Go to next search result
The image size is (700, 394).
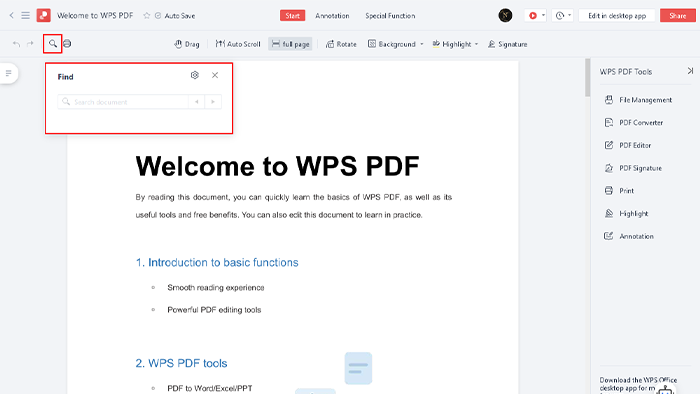(x=213, y=102)
